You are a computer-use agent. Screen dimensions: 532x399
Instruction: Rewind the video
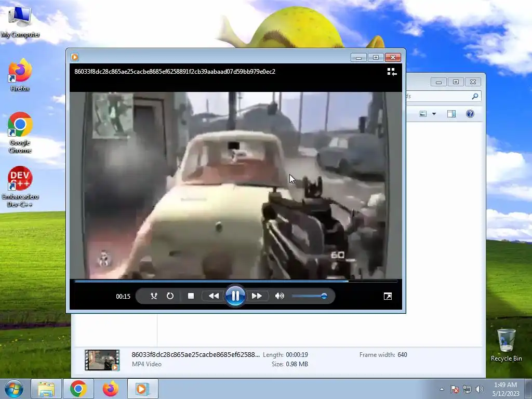tap(214, 296)
